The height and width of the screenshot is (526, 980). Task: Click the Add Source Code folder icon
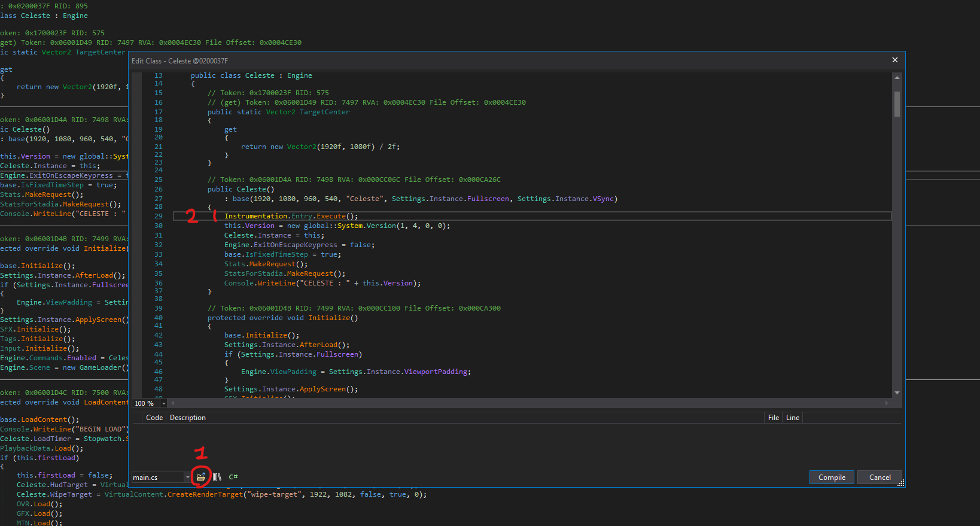(200, 477)
